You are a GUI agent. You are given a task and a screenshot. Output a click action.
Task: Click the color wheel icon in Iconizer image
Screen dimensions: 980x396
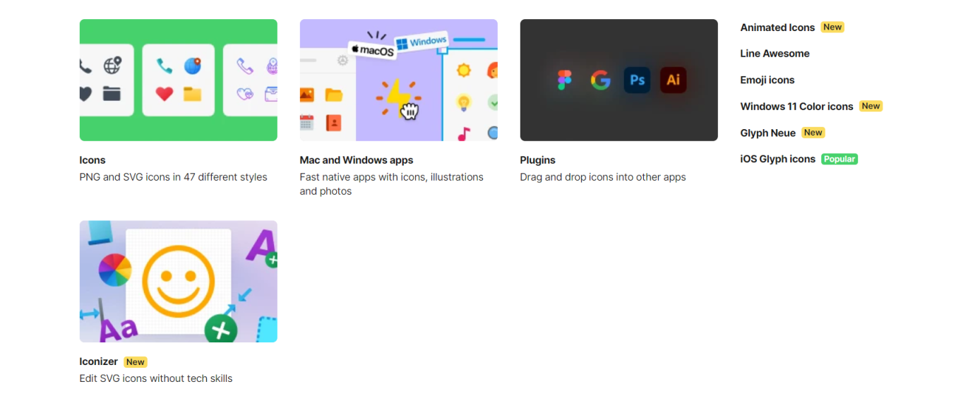tap(115, 270)
